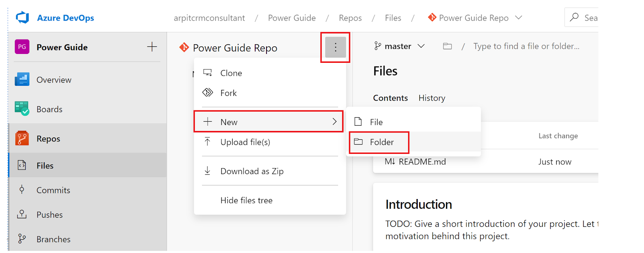Click the Files sidebar icon

click(22, 165)
